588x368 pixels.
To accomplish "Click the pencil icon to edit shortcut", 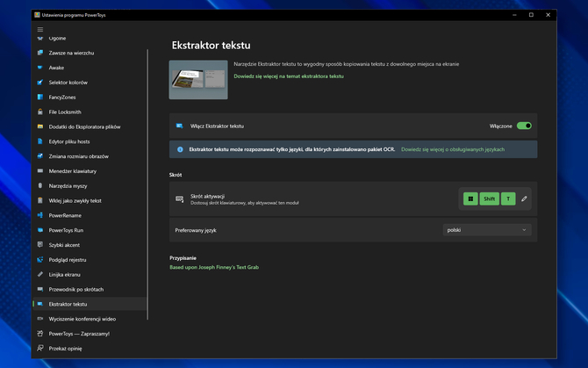I will coord(524,198).
